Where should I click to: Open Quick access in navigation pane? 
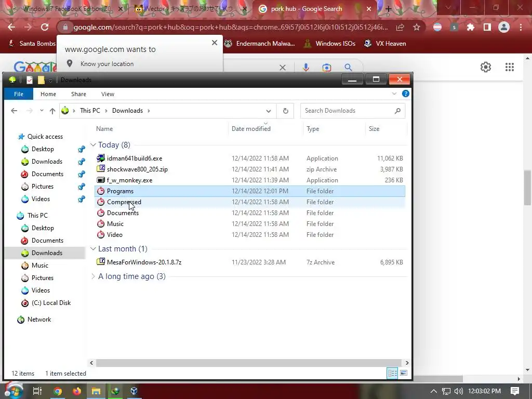(x=45, y=137)
